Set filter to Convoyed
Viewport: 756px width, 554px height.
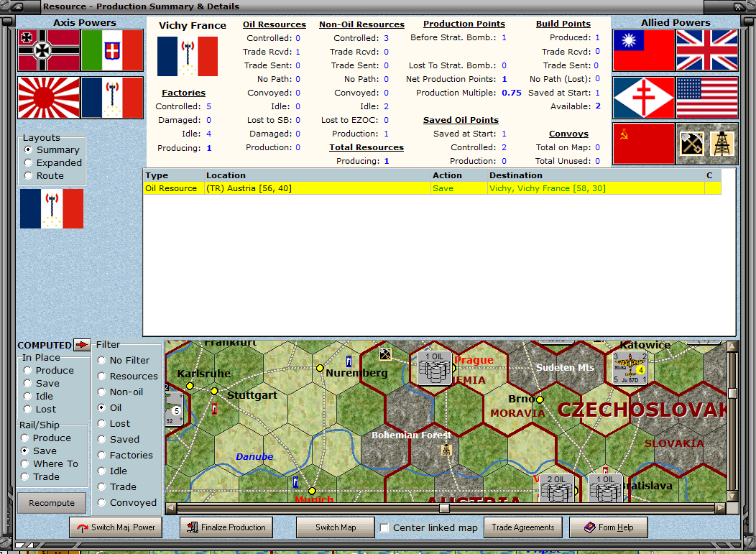[102, 502]
